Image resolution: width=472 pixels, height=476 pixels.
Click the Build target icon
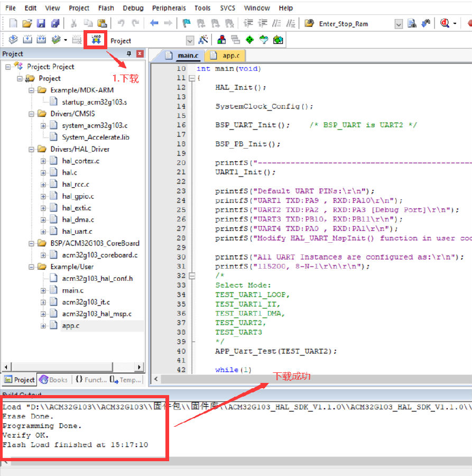27,40
